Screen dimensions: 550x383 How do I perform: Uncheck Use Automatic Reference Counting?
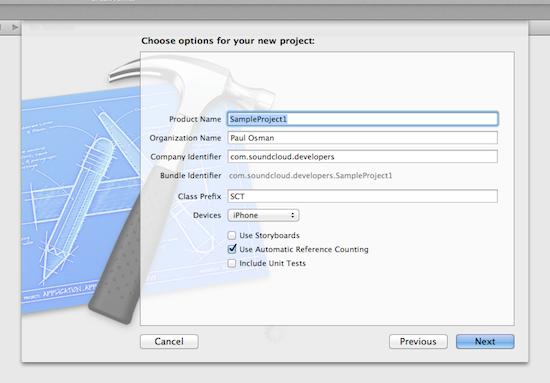pos(232,249)
